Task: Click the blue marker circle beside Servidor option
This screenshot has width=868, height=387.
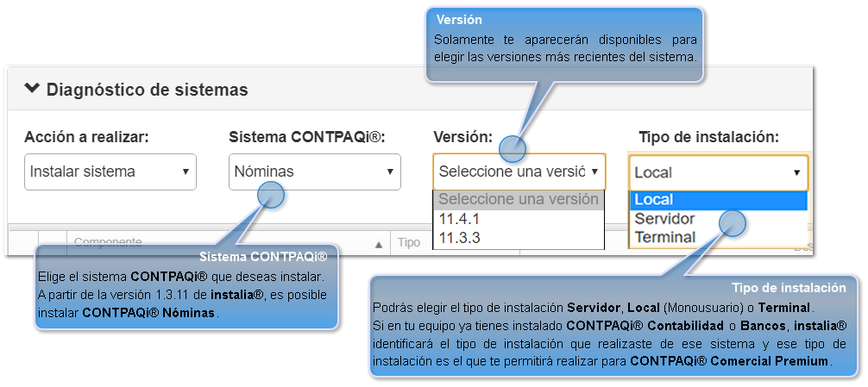Action: [732, 223]
